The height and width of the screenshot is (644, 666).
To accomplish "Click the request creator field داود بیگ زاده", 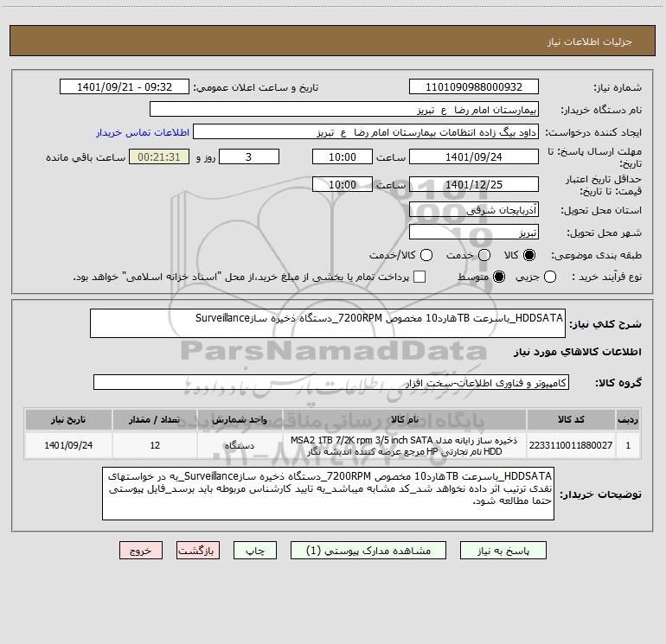I will [366, 131].
